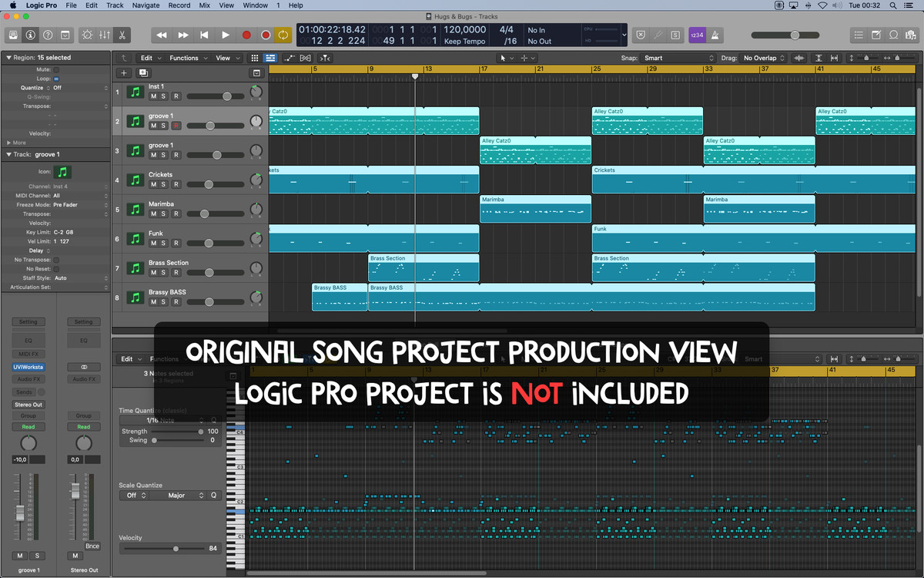Toggle the yellow Cycle mode button
This screenshot has width=924, height=578.
(283, 35)
